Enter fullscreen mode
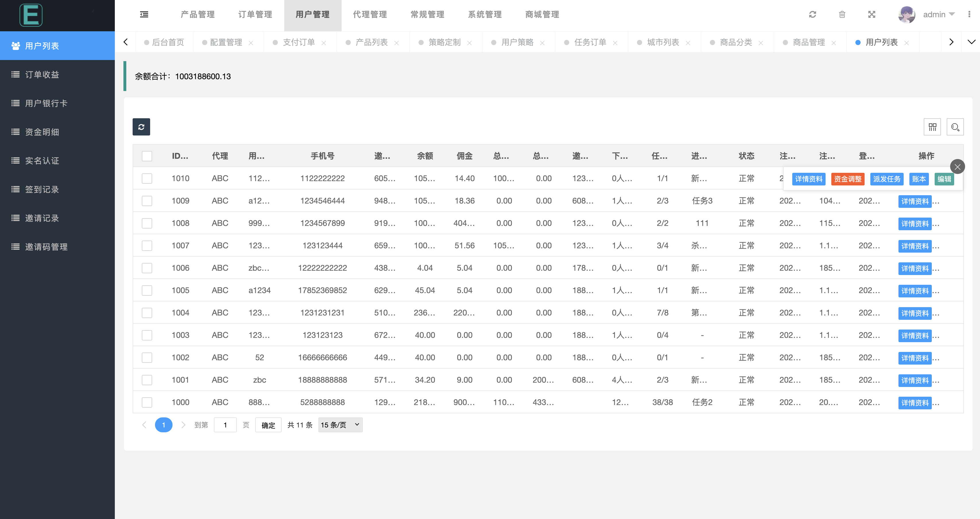This screenshot has width=980, height=519. click(x=871, y=14)
